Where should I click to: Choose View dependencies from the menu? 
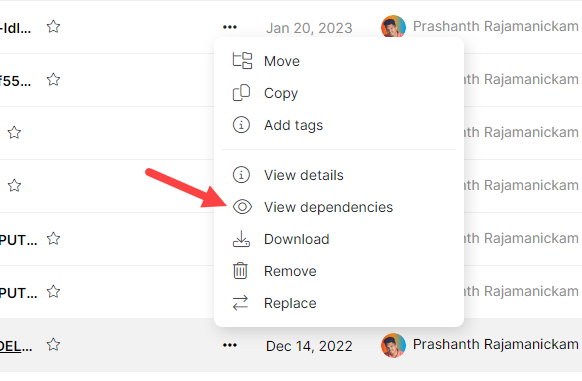click(x=328, y=207)
